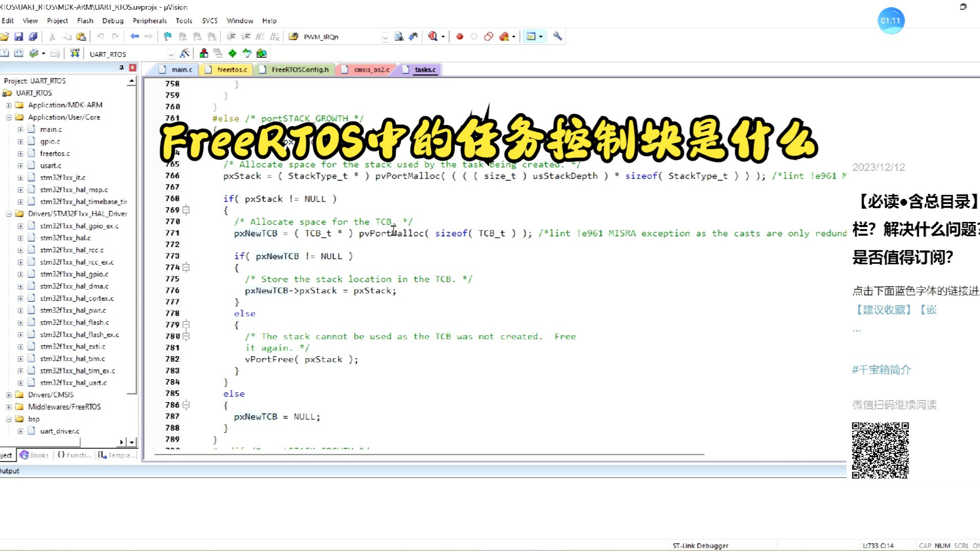Collapse code fold at line 774
This screenshot has height=551, width=980.
[x=186, y=267]
